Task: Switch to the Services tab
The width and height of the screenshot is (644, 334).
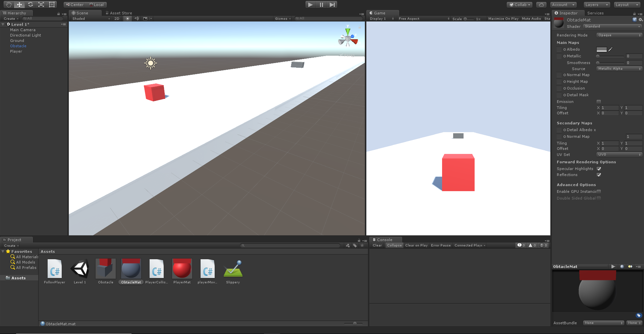Action: pyautogui.click(x=595, y=13)
